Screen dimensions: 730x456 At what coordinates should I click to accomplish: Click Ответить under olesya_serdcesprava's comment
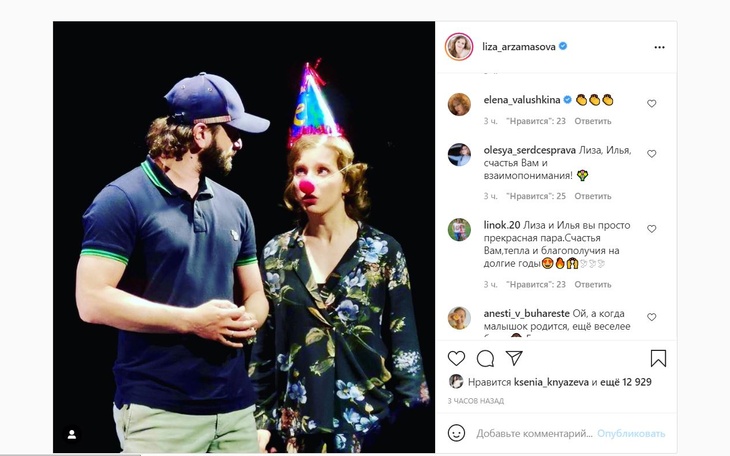(593, 196)
